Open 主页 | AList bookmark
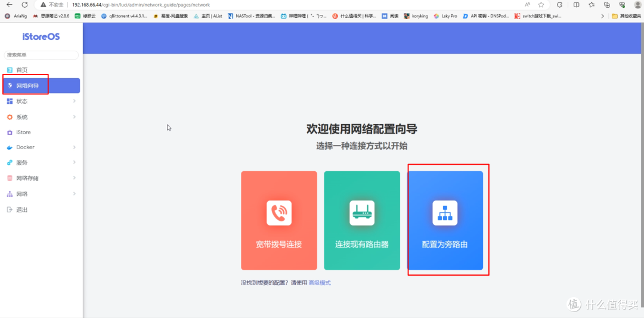The width and height of the screenshot is (644, 318). pos(208,16)
